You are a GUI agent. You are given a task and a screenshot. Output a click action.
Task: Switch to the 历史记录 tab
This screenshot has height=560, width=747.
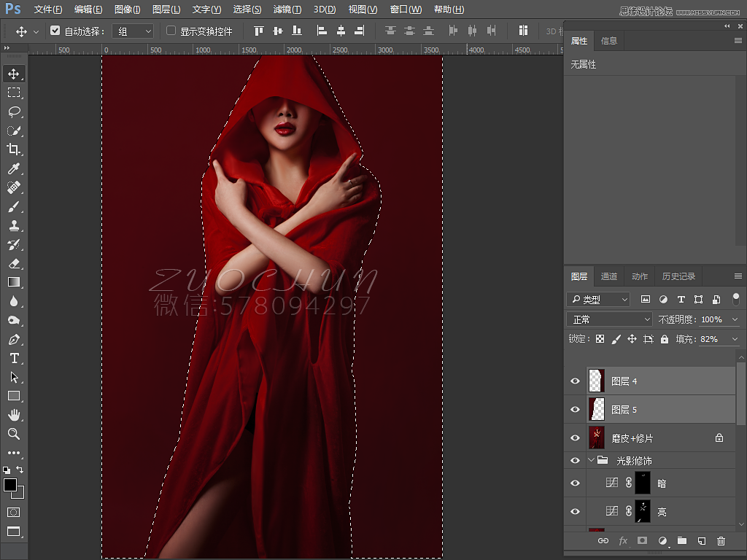(678, 276)
